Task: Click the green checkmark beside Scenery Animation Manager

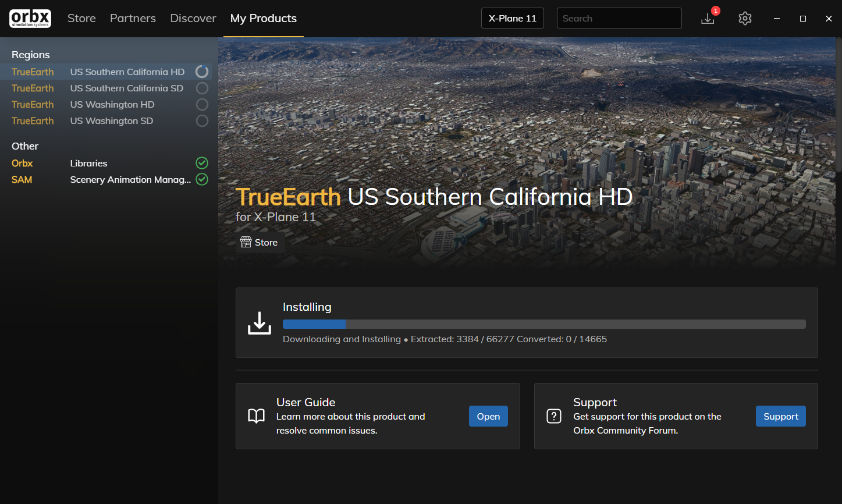Action: pos(202,179)
